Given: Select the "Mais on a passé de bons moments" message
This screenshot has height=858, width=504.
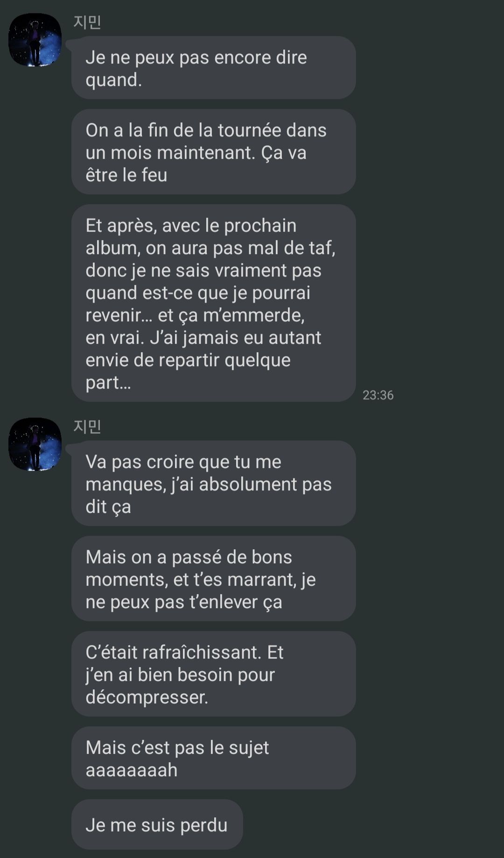Looking at the screenshot, I should [x=214, y=579].
